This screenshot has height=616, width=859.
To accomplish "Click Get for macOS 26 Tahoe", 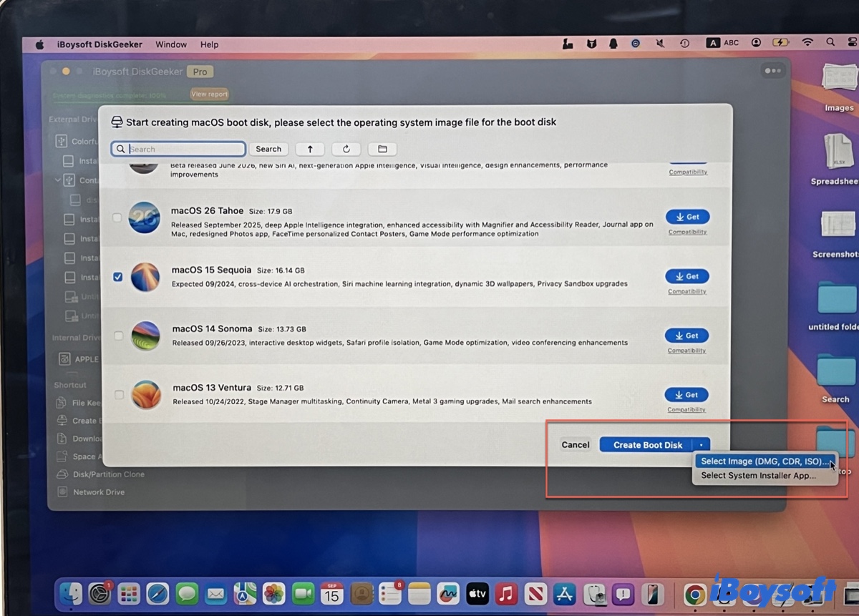I will click(687, 217).
